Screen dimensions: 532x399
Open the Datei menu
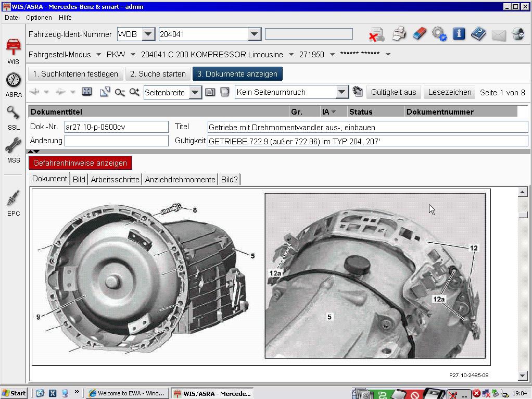(12, 17)
